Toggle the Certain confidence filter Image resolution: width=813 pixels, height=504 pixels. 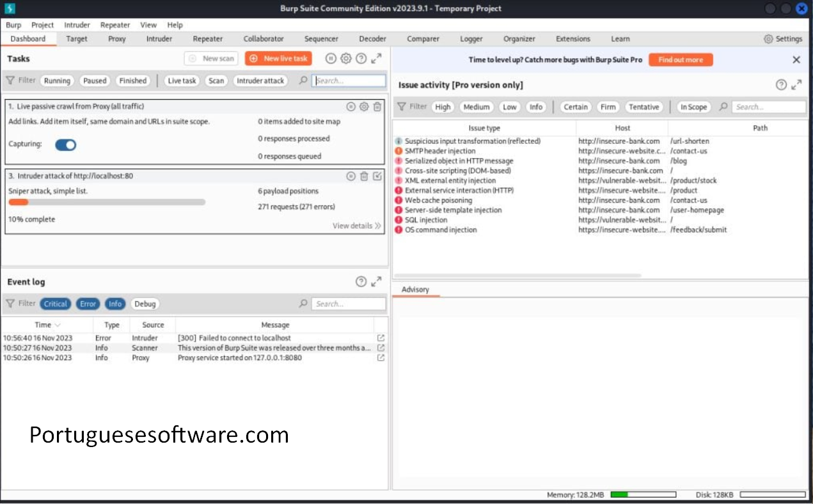click(576, 107)
